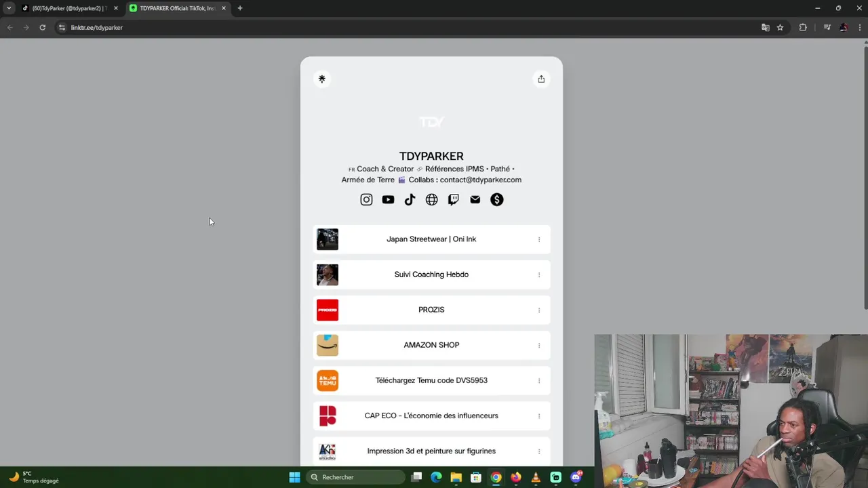
Task: Open options menu for PROZIS link
Action: click(539, 310)
